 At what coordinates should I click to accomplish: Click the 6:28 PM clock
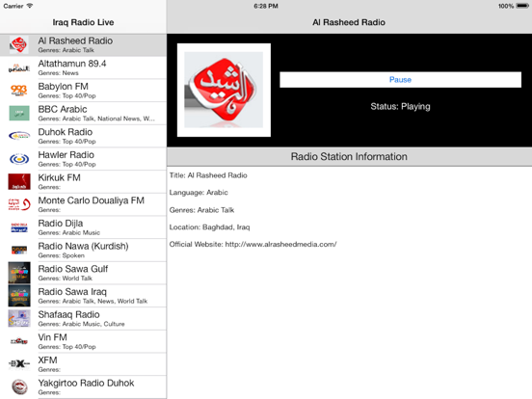(266, 6)
